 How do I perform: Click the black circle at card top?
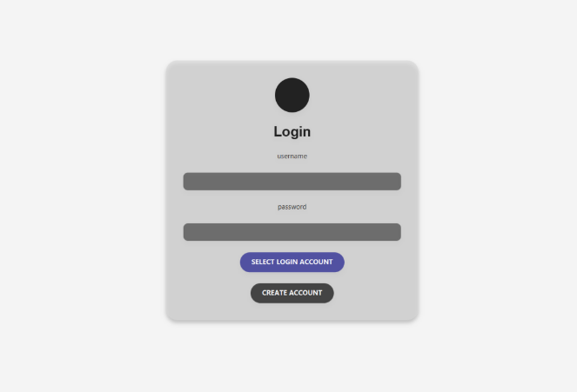pos(292,95)
